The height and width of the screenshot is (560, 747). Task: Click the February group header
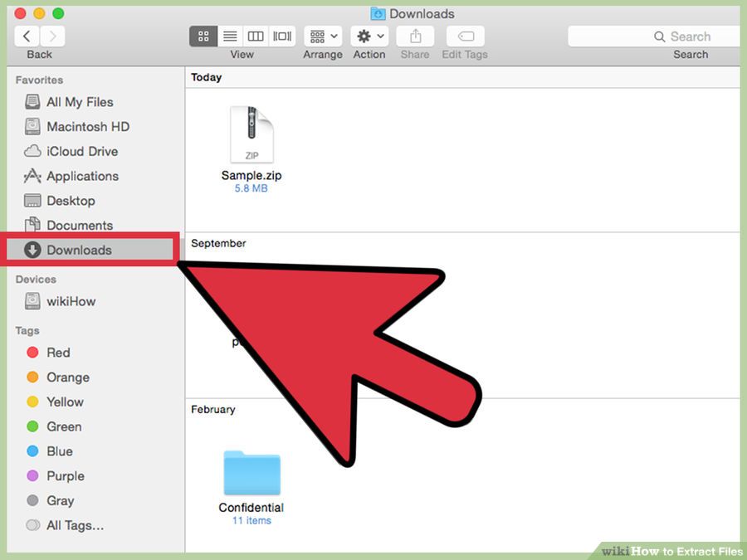pyautogui.click(x=213, y=410)
